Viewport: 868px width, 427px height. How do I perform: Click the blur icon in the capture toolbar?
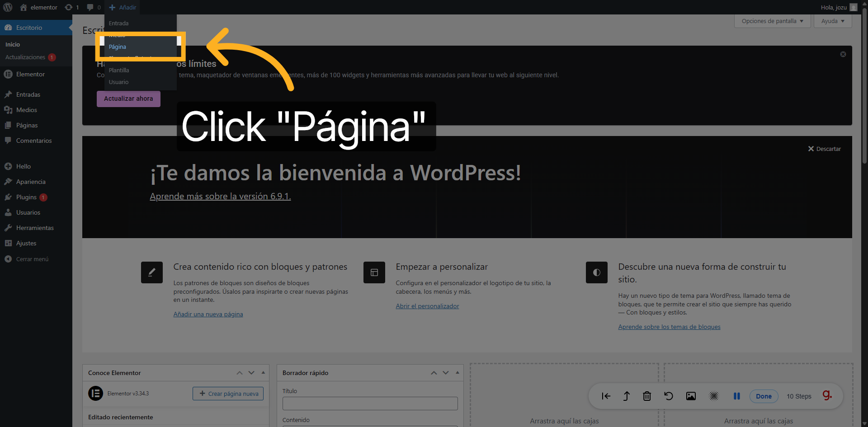point(714,396)
